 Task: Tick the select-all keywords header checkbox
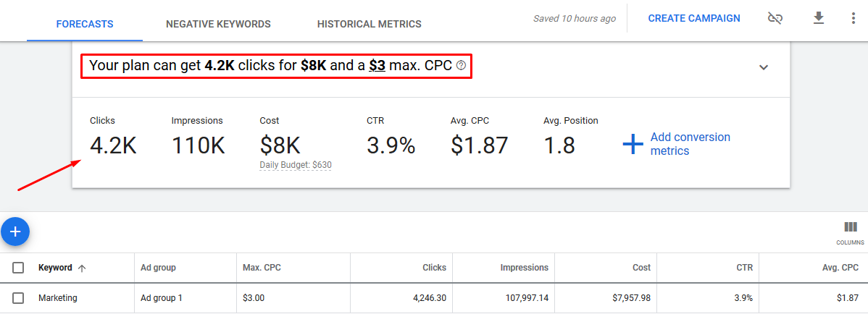[x=19, y=268]
